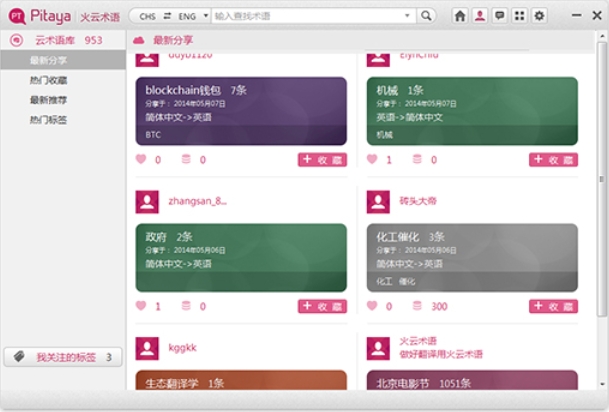Image resolution: width=609 pixels, height=412 pixels.
Task: Open 我关注的标签 button
Action: (x=63, y=357)
